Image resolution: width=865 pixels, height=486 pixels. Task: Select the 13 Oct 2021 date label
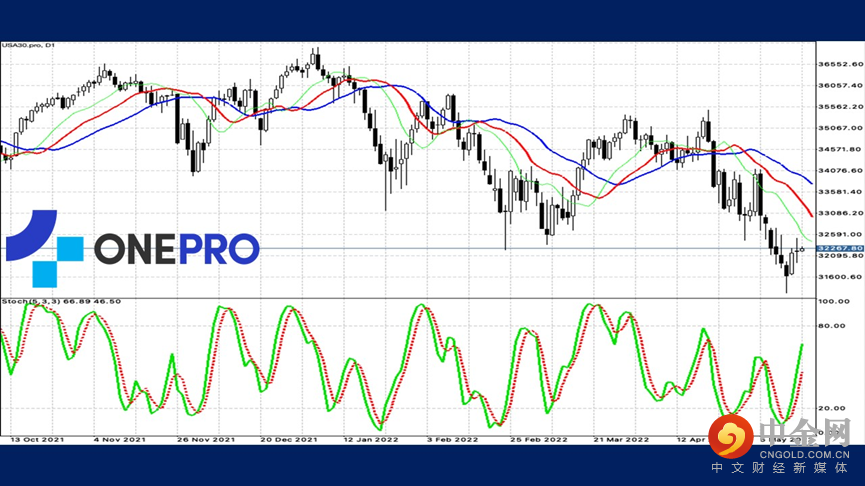coord(37,440)
